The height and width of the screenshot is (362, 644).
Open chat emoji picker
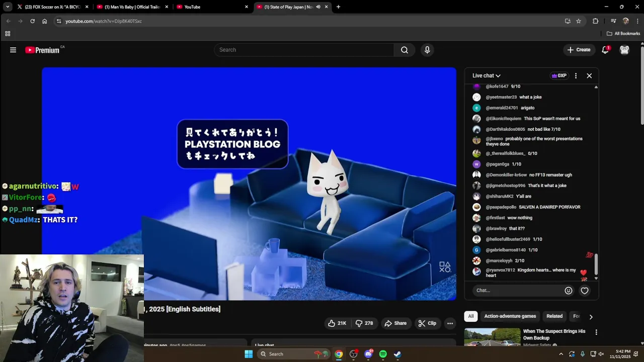point(569,291)
